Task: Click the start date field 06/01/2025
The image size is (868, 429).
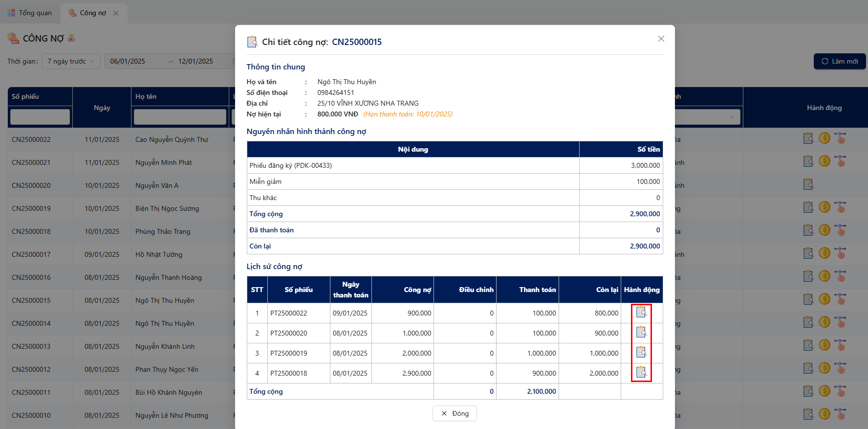Action: point(128,61)
